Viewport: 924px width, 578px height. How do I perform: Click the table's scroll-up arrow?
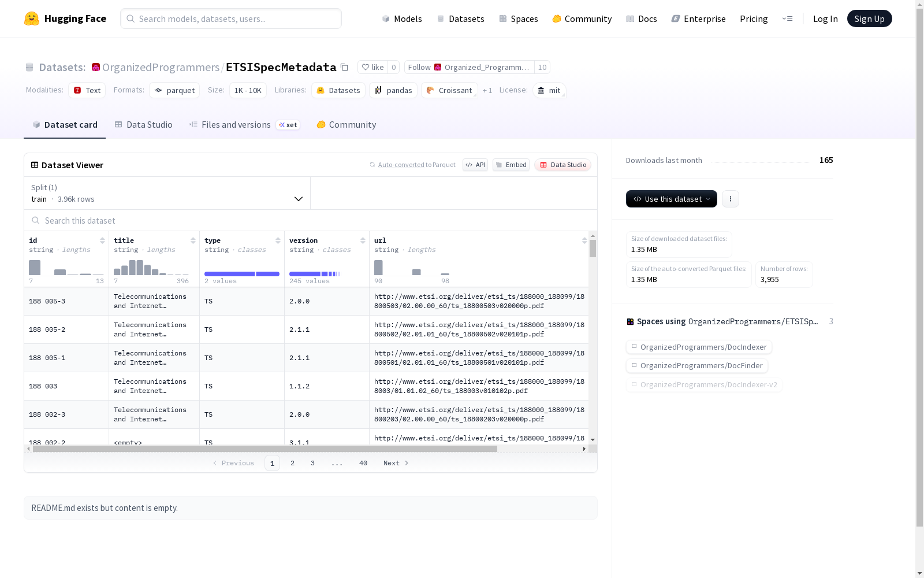click(x=593, y=236)
